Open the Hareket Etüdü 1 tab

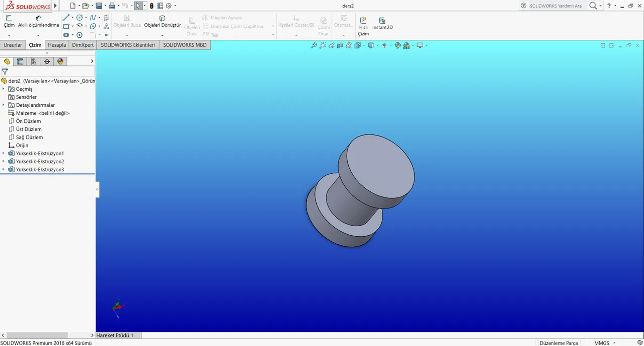115,335
